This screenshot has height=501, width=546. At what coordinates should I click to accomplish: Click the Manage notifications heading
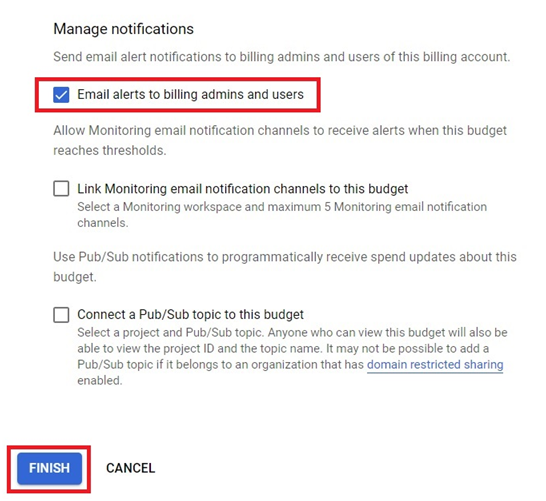pyautogui.click(x=124, y=29)
